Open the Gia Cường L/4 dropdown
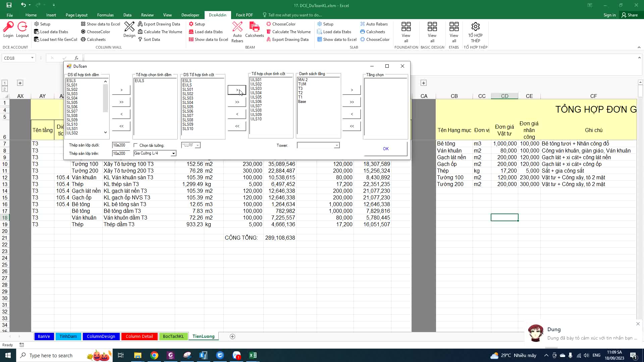The image size is (644, 362). [x=173, y=154]
